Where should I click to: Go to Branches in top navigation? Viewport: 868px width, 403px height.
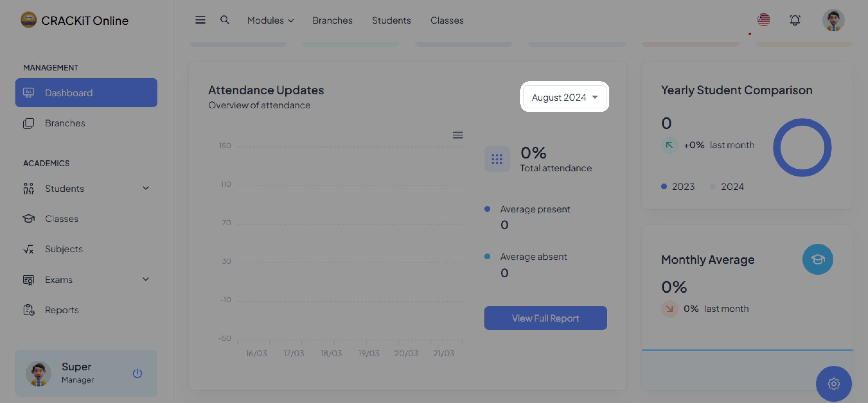coord(332,20)
